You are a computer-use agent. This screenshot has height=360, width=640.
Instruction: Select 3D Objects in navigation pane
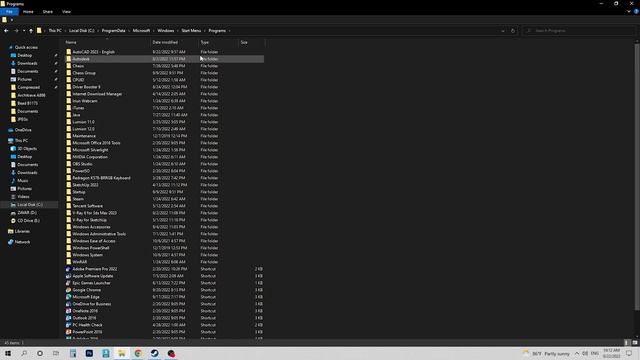[x=27, y=149]
